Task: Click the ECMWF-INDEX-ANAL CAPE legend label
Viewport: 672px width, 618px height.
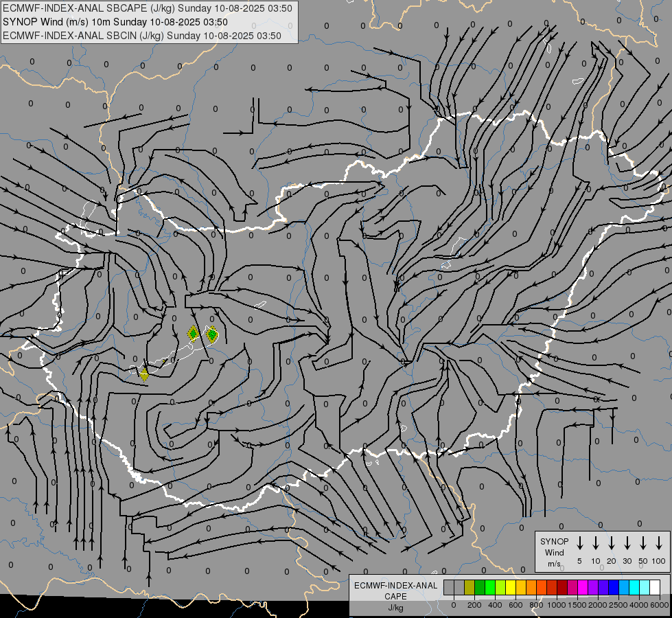Action: pyautogui.click(x=395, y=591)
